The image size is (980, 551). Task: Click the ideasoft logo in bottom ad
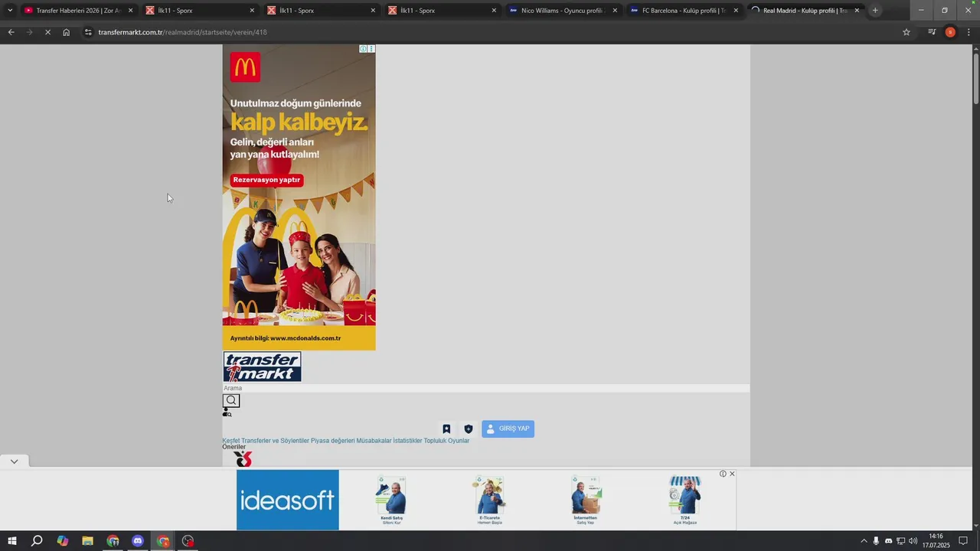point(287,500)
